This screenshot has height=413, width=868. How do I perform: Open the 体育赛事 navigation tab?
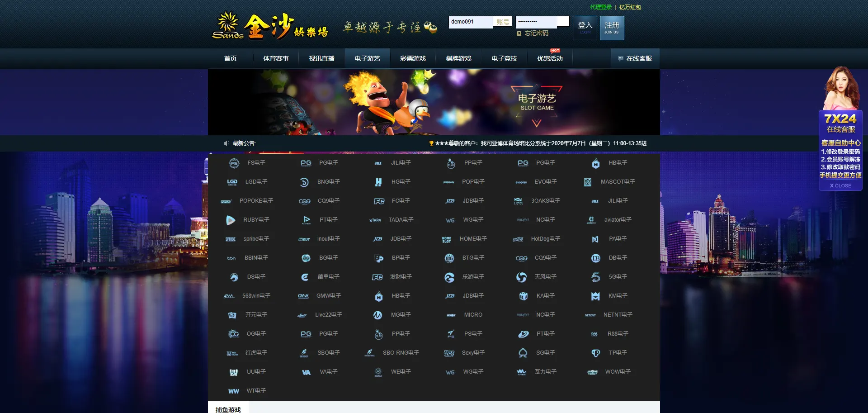click(276, 59)
